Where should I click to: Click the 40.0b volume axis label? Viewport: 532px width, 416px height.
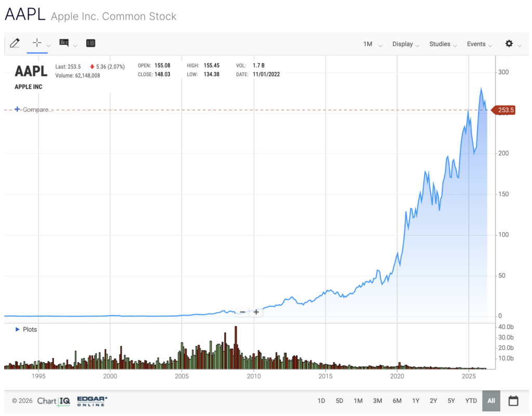pos(506,327)
